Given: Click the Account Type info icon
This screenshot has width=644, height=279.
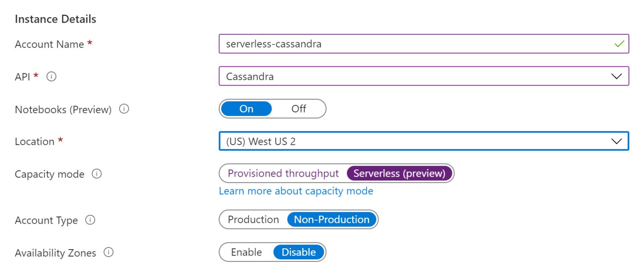Looking at the screenshot, I should tap(90, 219).
